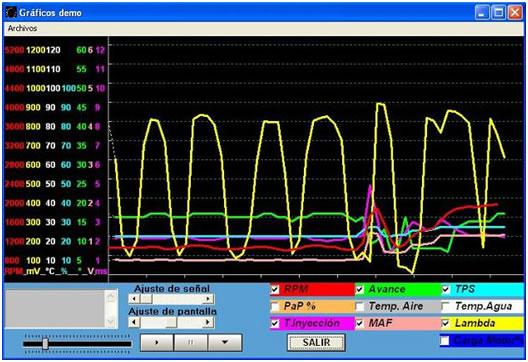Click the down-arrow playback button

click(x=225, y=342)
